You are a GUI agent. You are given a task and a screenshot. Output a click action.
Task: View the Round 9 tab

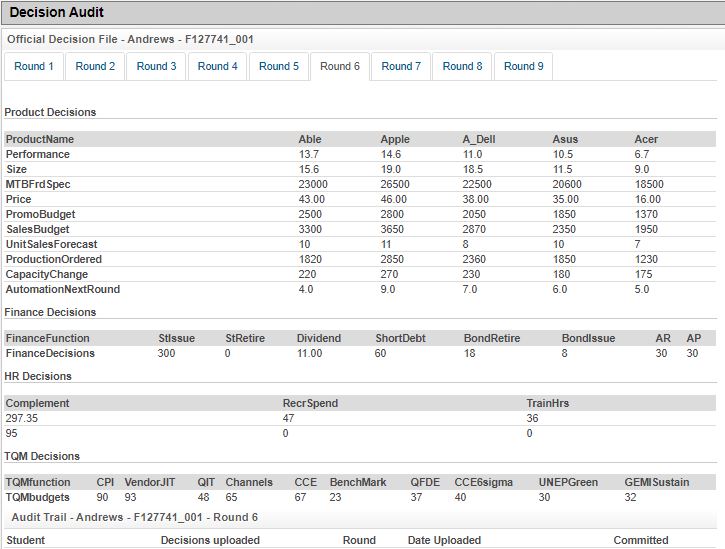coord(524,67)
